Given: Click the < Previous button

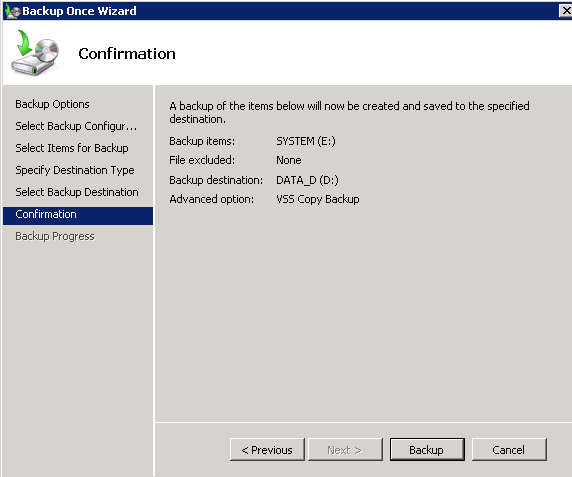Looking at the screenshot, I should [267, 450].
